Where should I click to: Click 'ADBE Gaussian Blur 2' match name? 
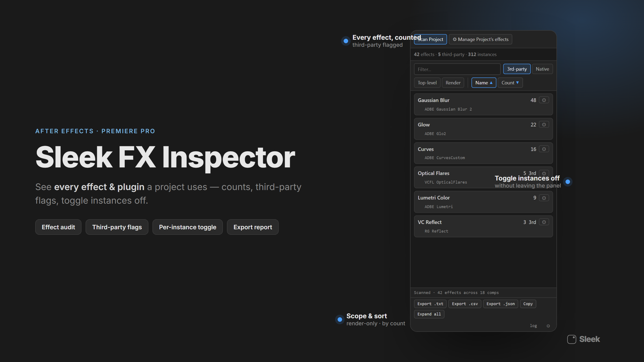point(448,109)
